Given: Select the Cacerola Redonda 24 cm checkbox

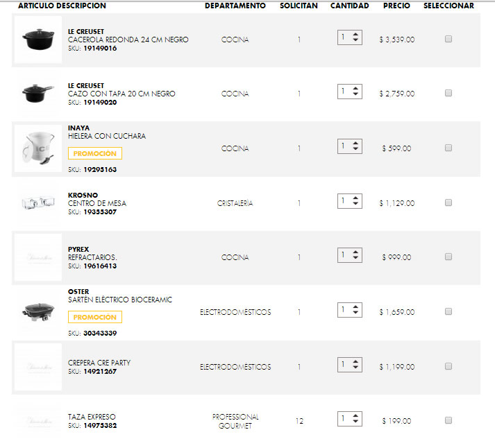Looking at the screenshot, I should point(448,40).
